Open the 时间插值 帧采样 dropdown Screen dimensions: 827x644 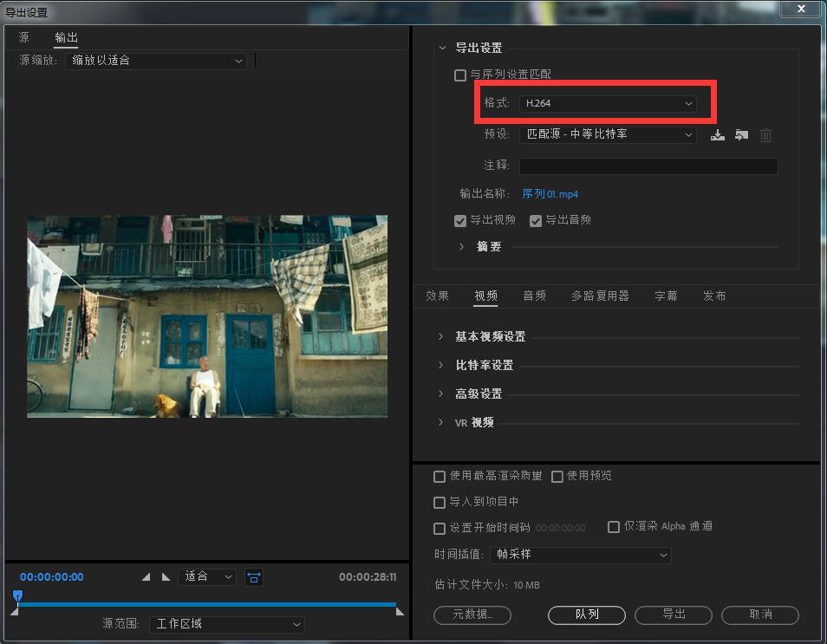click(x=581, y=555)
